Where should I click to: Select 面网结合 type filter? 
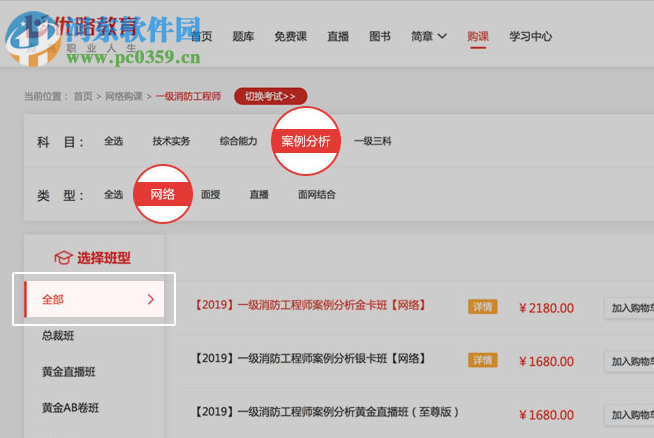pos(317,195)
